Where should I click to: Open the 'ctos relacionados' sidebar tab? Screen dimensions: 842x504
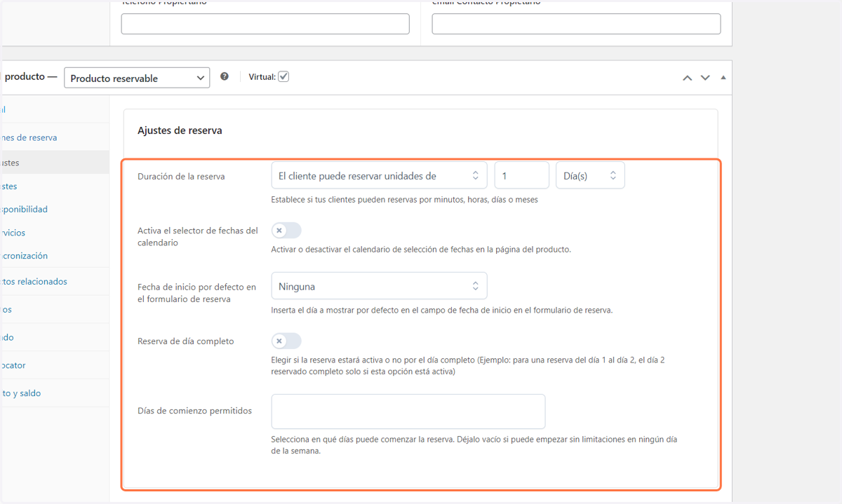tap(34, 281)
